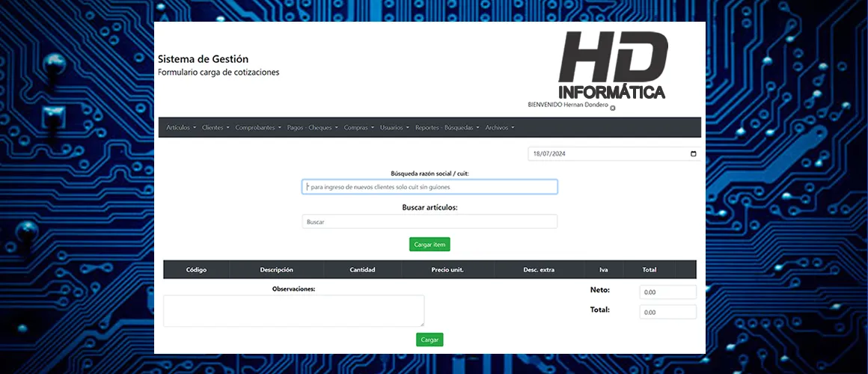
Task: Focus the razón social / cuit search field
Action: [430, 187]
